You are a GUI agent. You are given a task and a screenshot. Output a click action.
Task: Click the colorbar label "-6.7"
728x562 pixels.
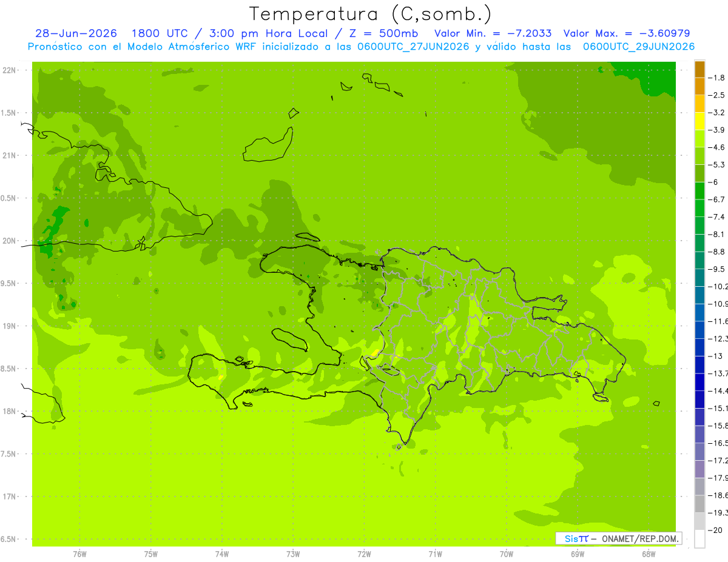coord(717,199)
